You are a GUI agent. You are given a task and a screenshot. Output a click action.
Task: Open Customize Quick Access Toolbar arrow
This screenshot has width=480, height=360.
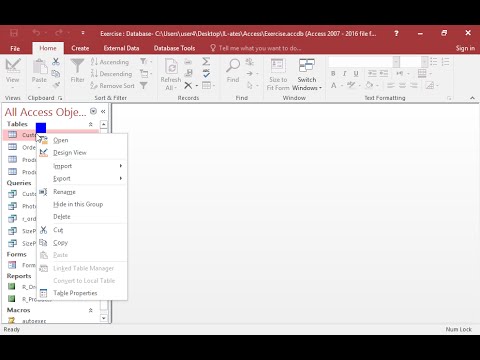tap(83, 33)
